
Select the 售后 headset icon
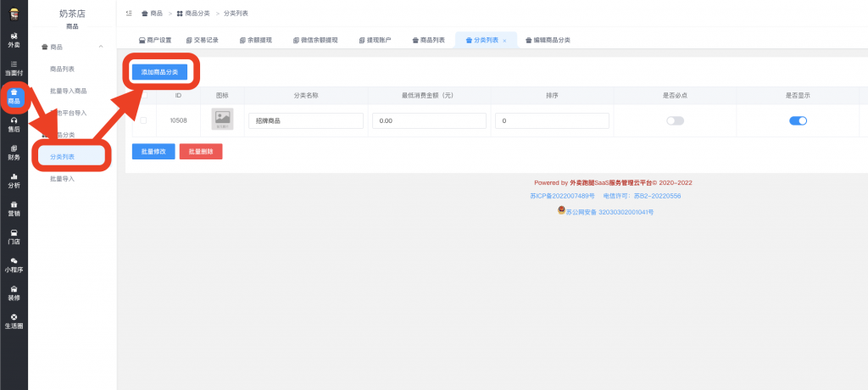tap(14, 125)
